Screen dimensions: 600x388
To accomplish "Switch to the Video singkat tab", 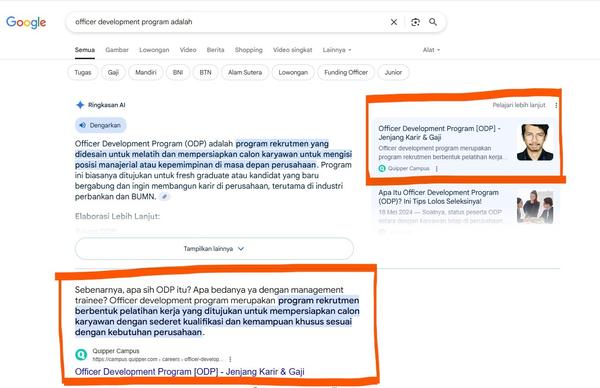I will pos(292,50).
